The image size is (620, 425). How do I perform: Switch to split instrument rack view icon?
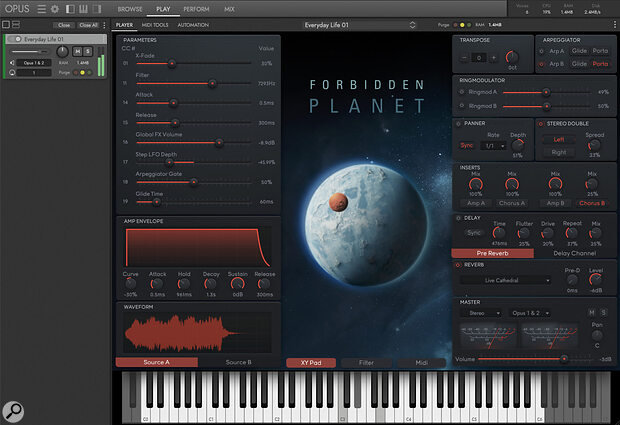pyautogui.click(x=16, y=25)
